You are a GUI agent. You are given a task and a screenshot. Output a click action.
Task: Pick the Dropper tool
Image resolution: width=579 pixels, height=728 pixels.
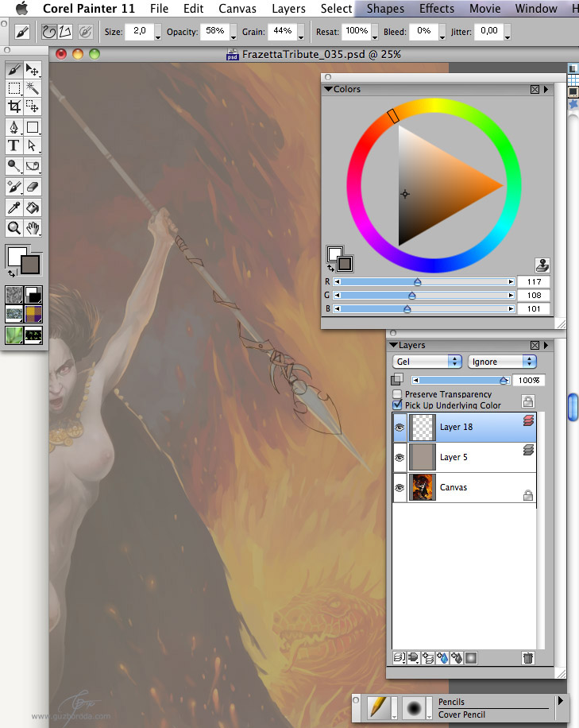pyautogui.click(x=14, y=207)
